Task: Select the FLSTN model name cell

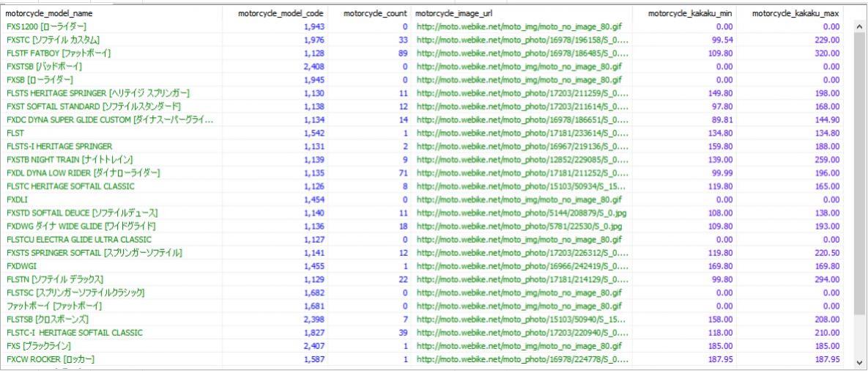Action: point(111,279)
